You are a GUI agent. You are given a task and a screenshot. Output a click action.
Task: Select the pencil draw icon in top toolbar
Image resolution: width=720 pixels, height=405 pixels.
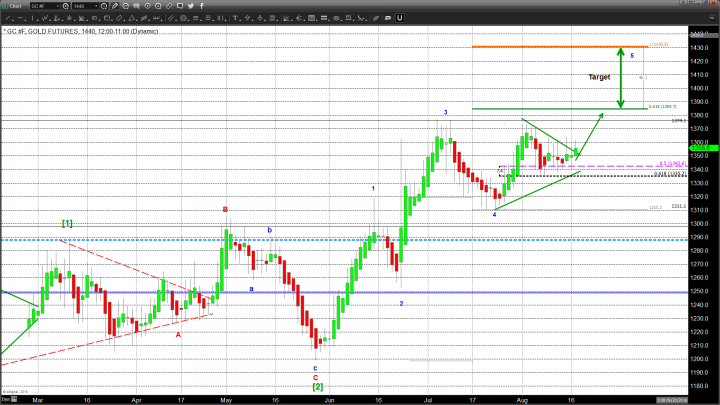point(115,6)
